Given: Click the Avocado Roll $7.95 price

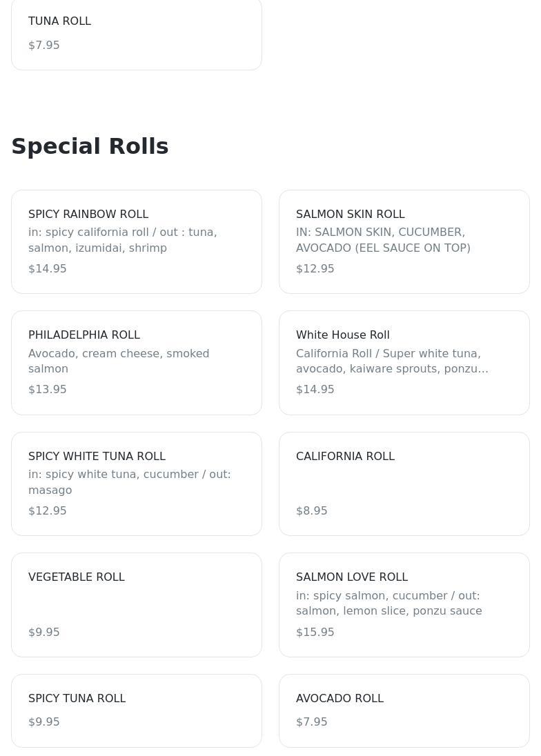Looking at the screenshot, I should 312,722.
